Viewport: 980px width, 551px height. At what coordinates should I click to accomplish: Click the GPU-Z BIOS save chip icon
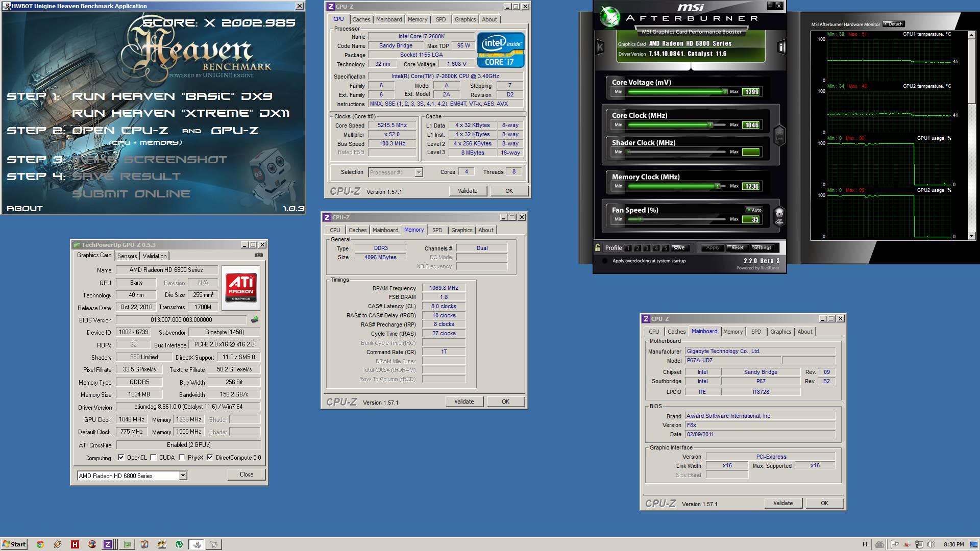(254, 320)
